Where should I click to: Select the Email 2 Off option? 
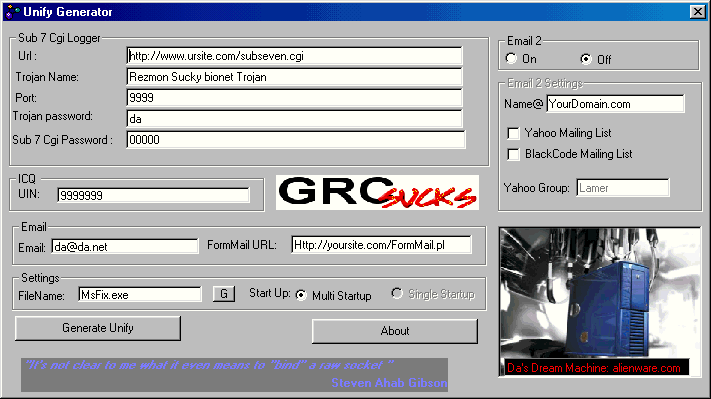click(x=586, y=59)
